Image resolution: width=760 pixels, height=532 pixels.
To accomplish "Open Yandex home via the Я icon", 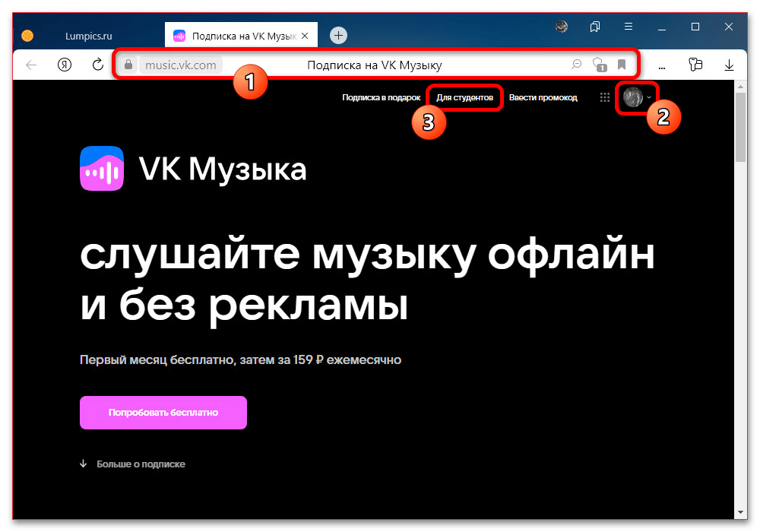I will [x=65, y=65].
